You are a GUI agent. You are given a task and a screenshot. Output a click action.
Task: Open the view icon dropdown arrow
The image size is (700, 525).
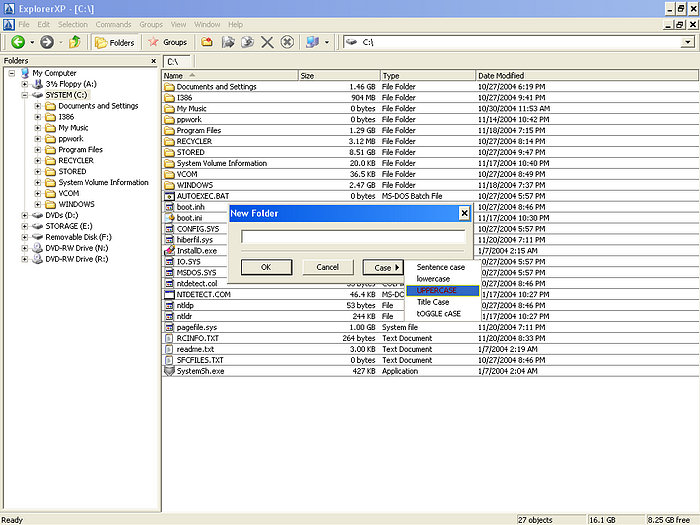coord(327,43)
